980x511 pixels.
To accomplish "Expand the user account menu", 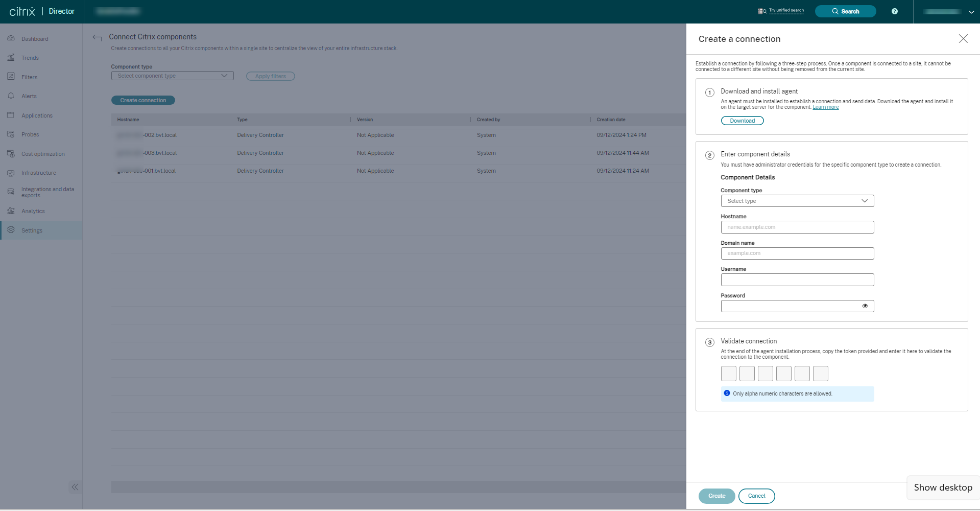I will 970,12.
